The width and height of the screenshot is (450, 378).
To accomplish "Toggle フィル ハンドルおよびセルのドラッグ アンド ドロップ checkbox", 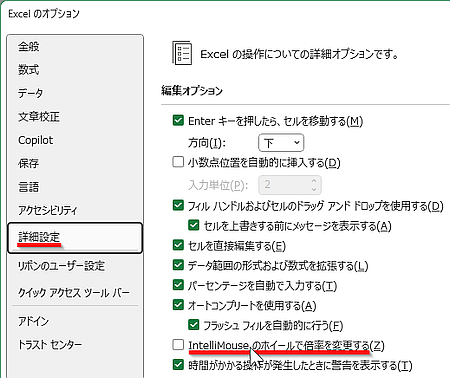I will [x=178, y=205].
